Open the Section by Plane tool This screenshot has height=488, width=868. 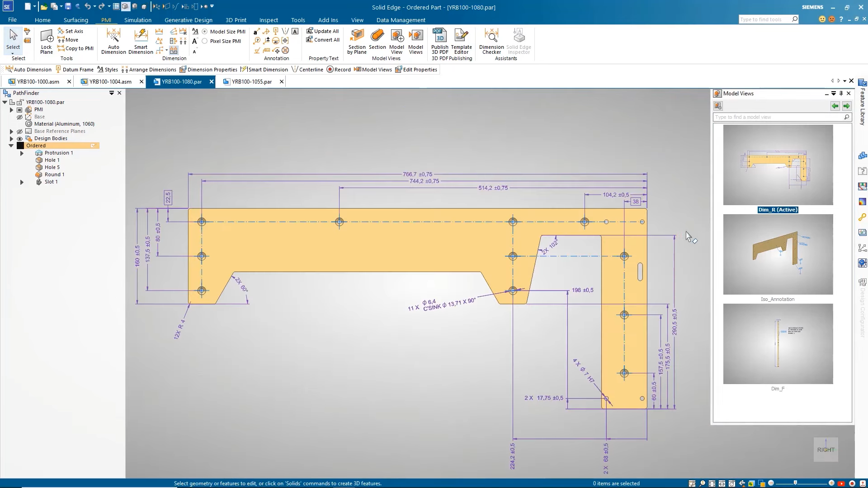[357, 41]
